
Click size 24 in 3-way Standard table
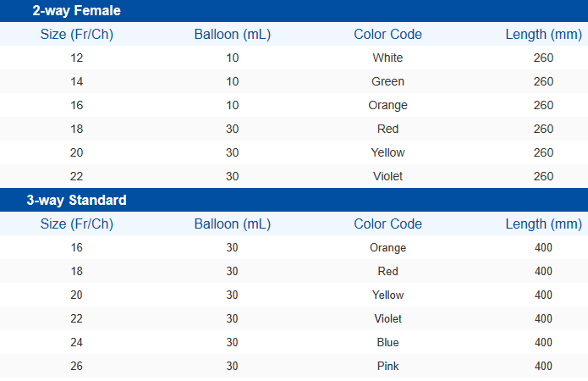pos(77,343)
